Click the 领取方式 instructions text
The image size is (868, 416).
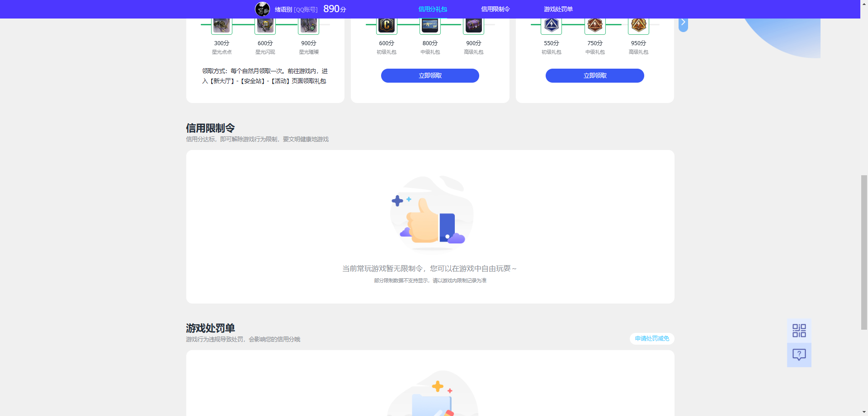tap(265, 76)
